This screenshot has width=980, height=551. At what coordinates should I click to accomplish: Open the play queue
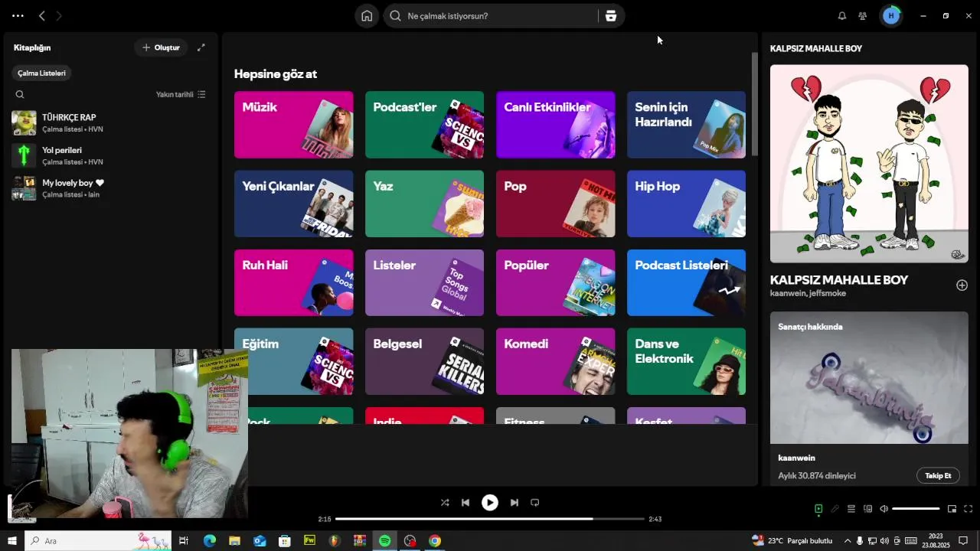click(851, 509)
